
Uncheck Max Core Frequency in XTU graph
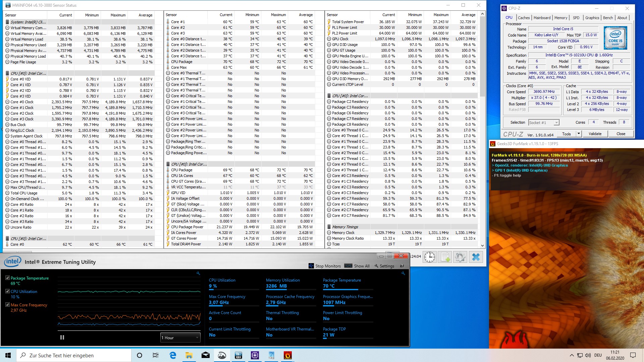click(x=7, y=305)
